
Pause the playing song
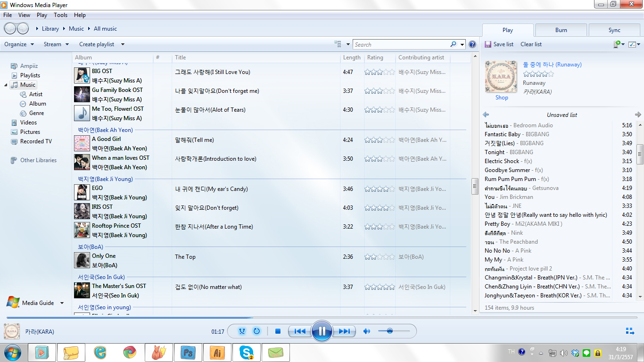[322, 331]
